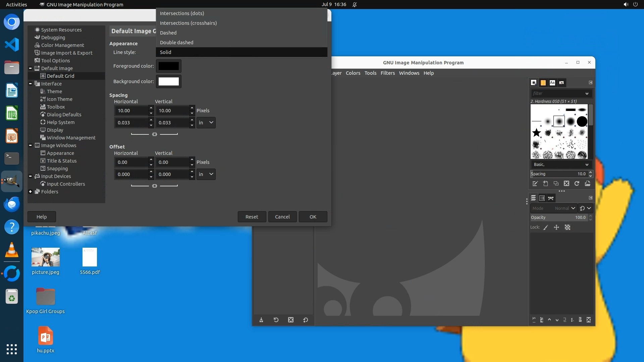Click the Duplicate brush icon
644x362 pixels.
pos(556,184)
